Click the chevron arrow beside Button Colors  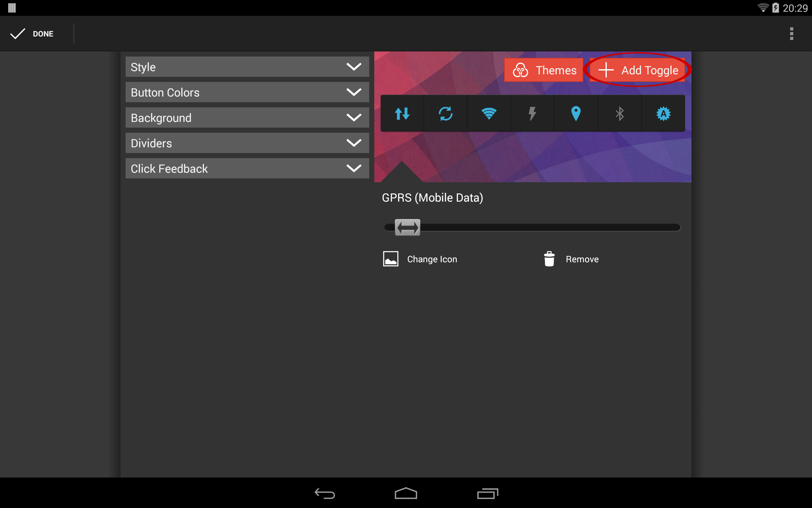click(354, 92)
